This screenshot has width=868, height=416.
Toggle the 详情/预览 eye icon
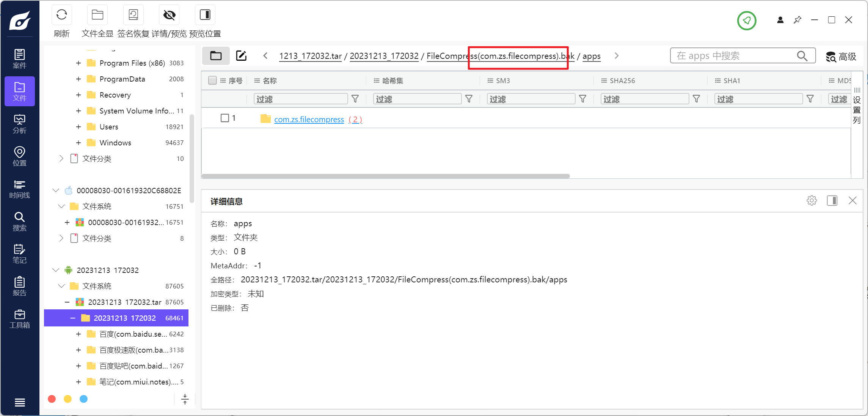169,15
